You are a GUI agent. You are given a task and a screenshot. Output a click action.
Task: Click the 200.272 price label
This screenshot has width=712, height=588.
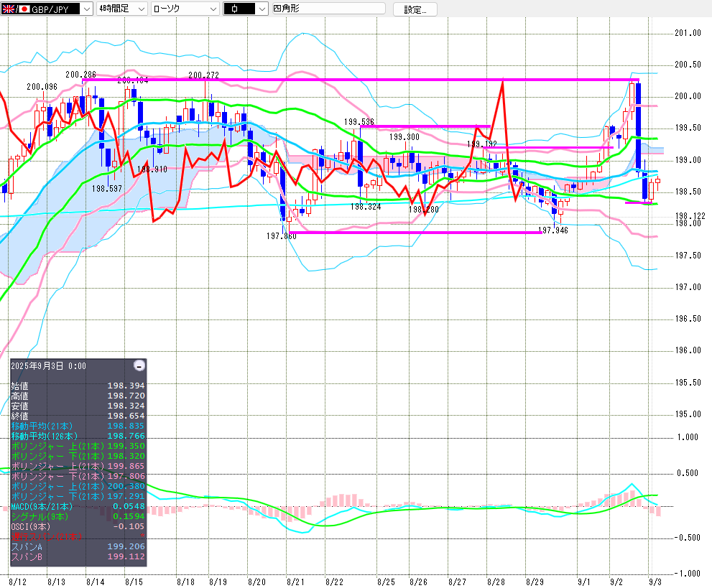coord(203,75)
